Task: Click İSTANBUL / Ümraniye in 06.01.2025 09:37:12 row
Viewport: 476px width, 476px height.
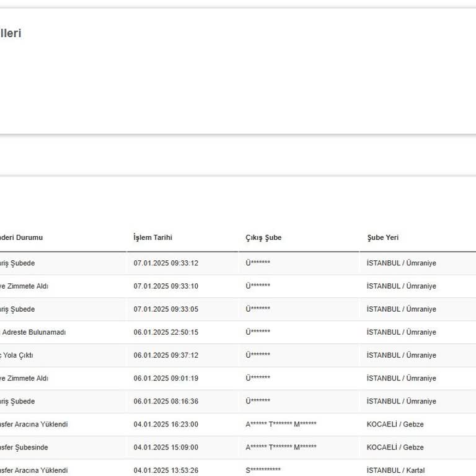Action: tap(402, 355)
